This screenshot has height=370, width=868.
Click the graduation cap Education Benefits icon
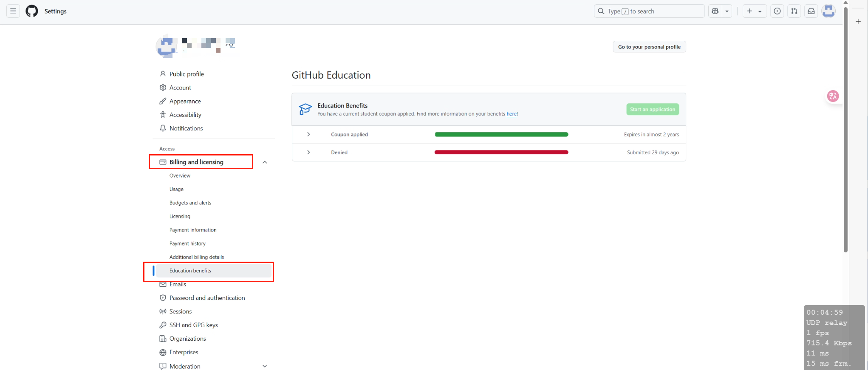click(x=305, y=109)
